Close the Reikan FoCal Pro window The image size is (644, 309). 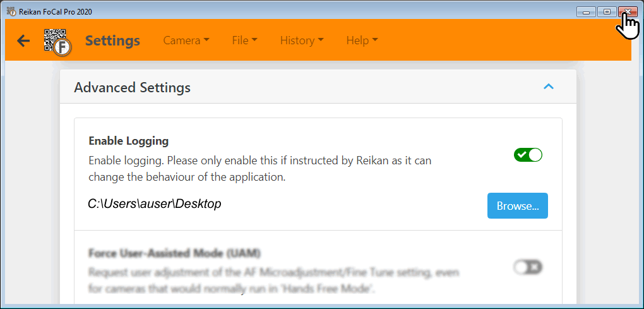[x=628, y=12]
